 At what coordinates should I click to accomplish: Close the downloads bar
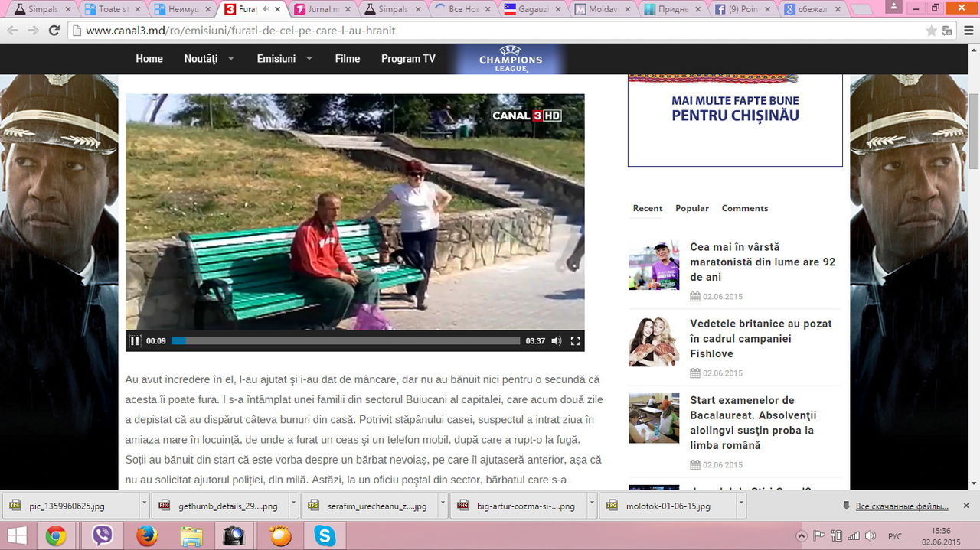click(x=966, y=506)
